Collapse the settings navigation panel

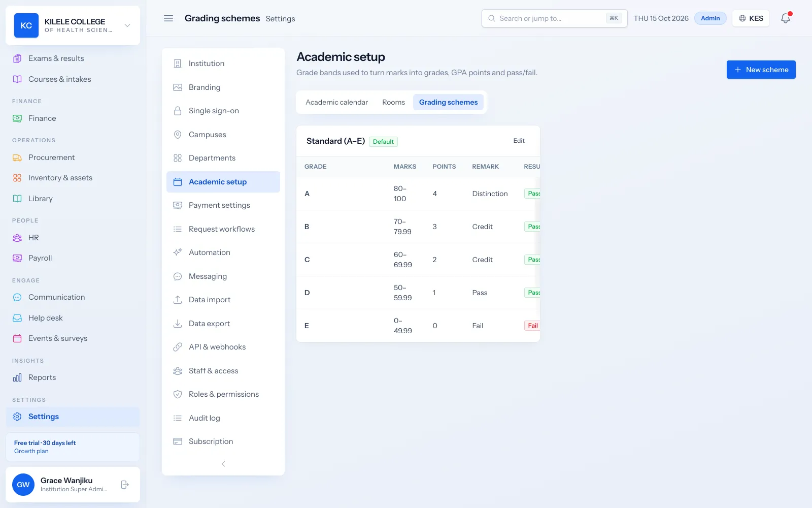coord(223,464)
